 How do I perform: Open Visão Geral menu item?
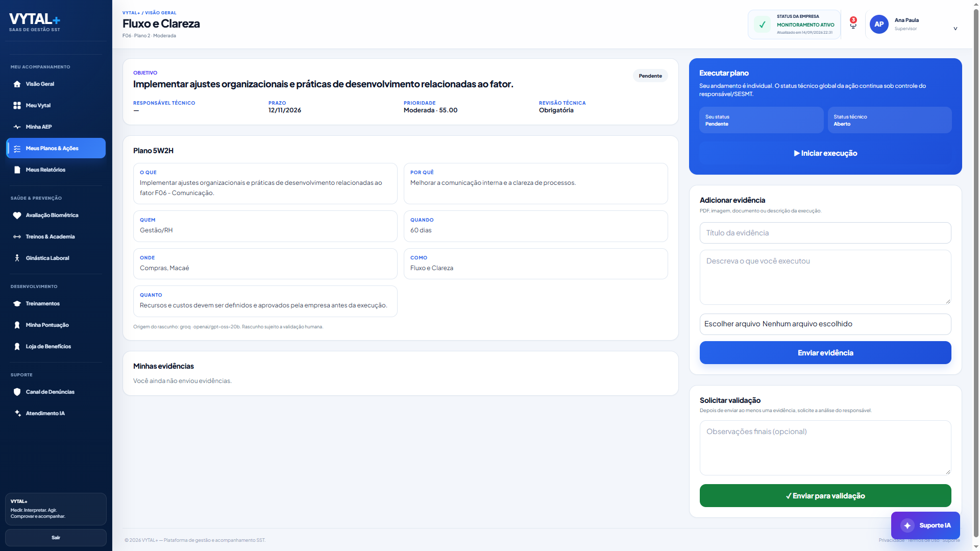point(56,84)
